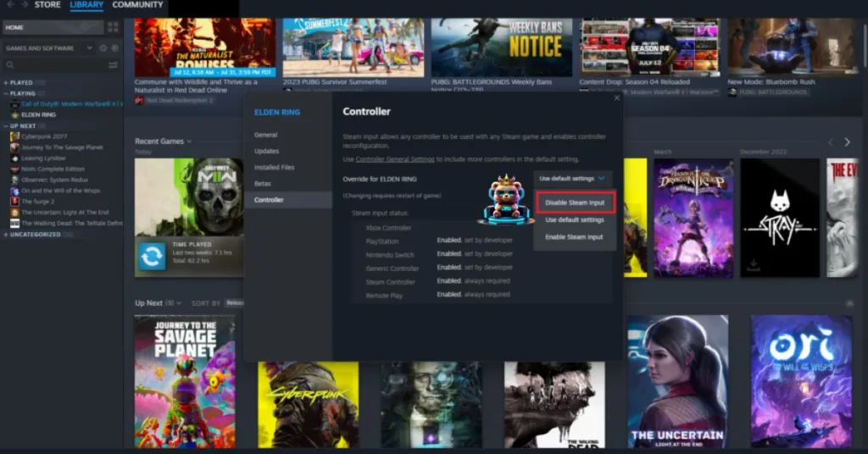The height and width of the screenshot is (454, 868).
Task: Open the Installed Files settings section
Action: 274,168
